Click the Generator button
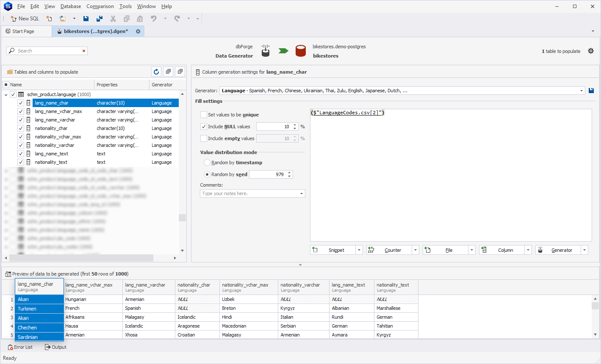The height and width of the screenshot is (364, 601). (558, 250)
